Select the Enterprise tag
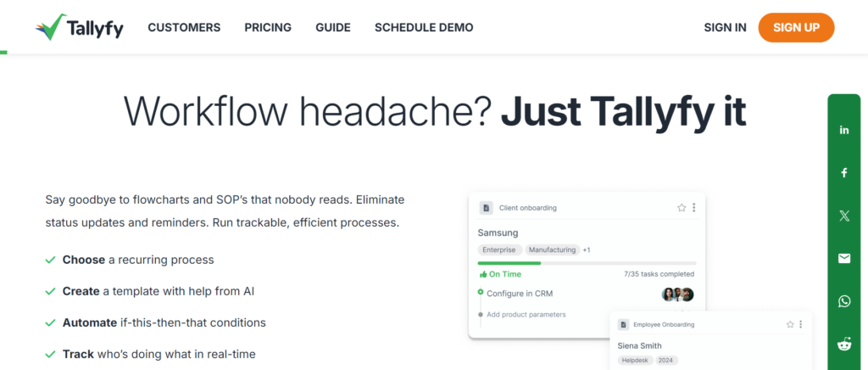 pos(498,249)
